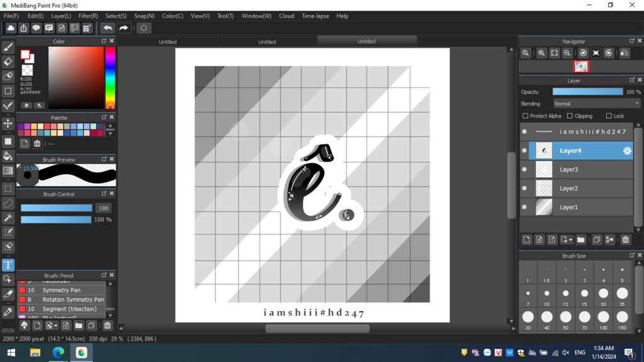Viewport: 644px width, 362px height.
Task: Delete brush with Brush panel trash icon
Action: pyautogui.click(x=107, y=326)
